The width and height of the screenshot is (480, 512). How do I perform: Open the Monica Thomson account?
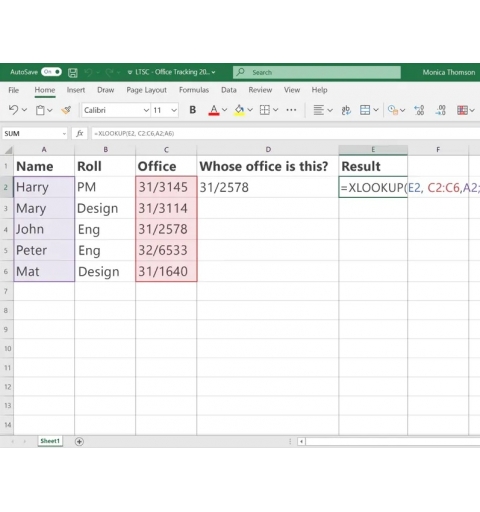coord(449,72)
